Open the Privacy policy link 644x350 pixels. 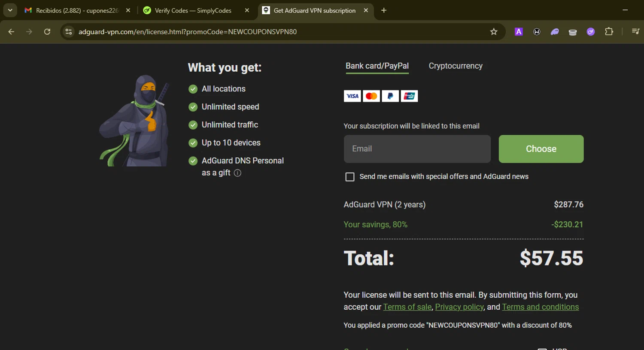point(459,307)
